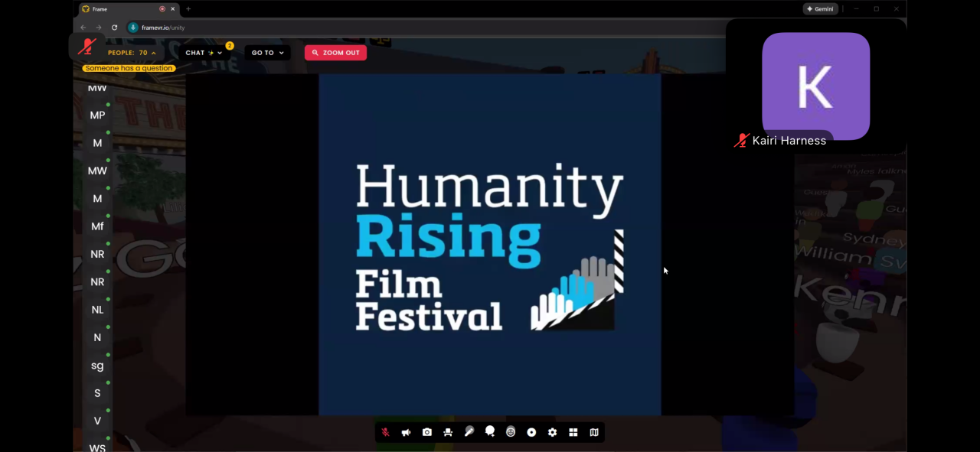The height and width of the screenshot is (452, 980).
Task: Click the site info icon in address bar
Action: tap(132, 28)
